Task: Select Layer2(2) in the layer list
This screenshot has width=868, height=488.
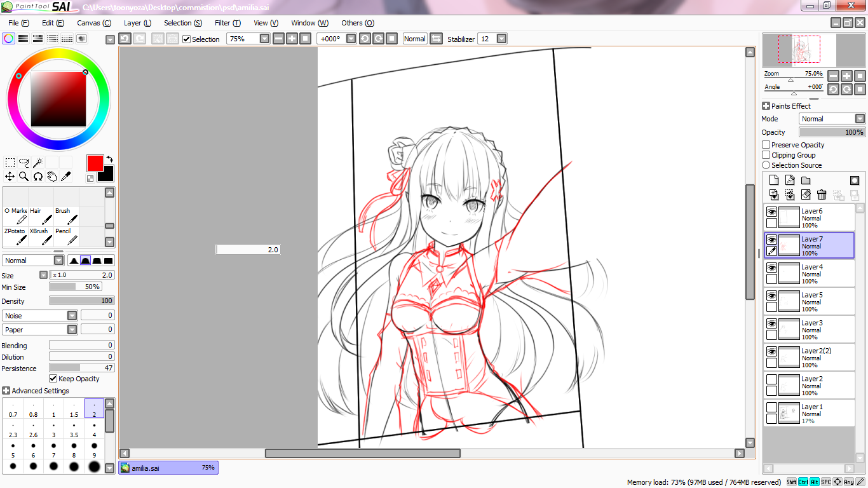Action: (809, 357)
